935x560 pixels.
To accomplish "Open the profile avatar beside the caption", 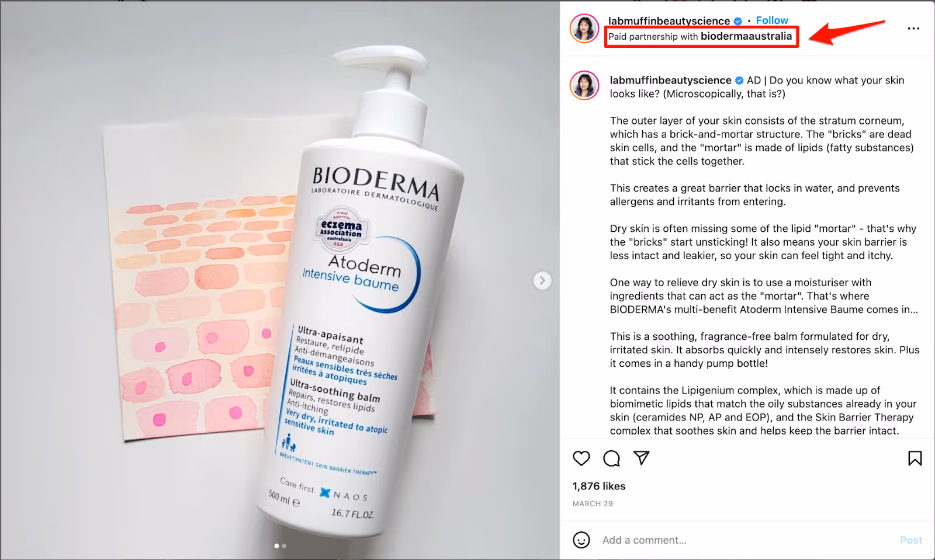I will (x=585, y=85).
